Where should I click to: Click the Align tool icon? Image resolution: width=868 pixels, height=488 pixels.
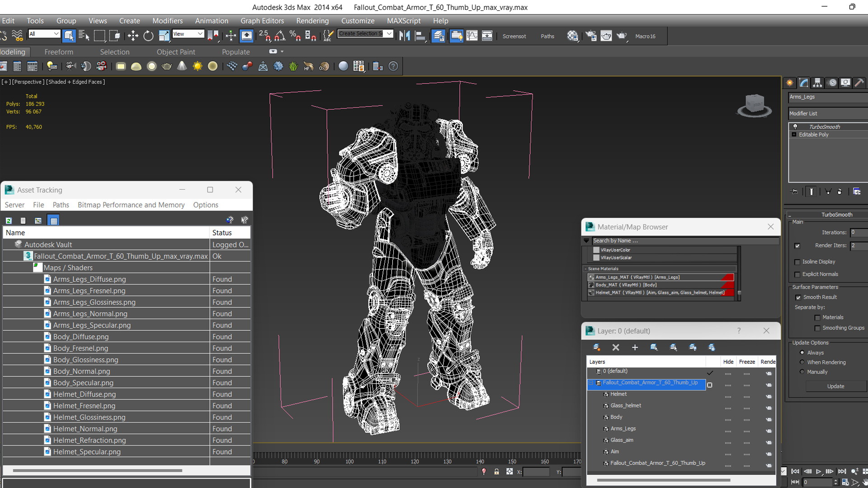(420, 36)
